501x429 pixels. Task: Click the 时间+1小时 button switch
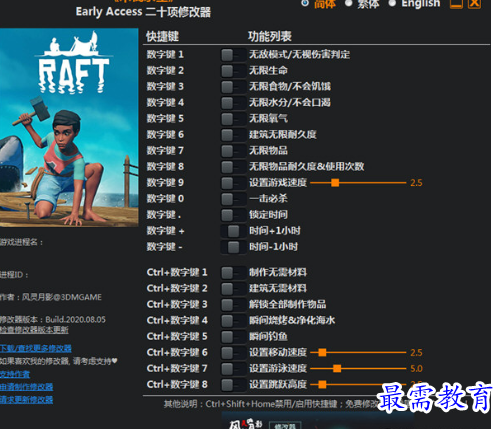point(233,231)
